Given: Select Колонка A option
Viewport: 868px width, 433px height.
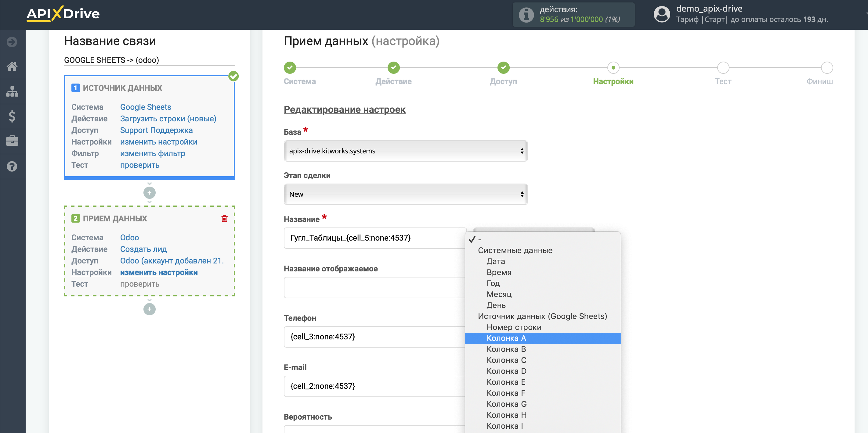Looking at the screenshot, I should coord(543,338).
